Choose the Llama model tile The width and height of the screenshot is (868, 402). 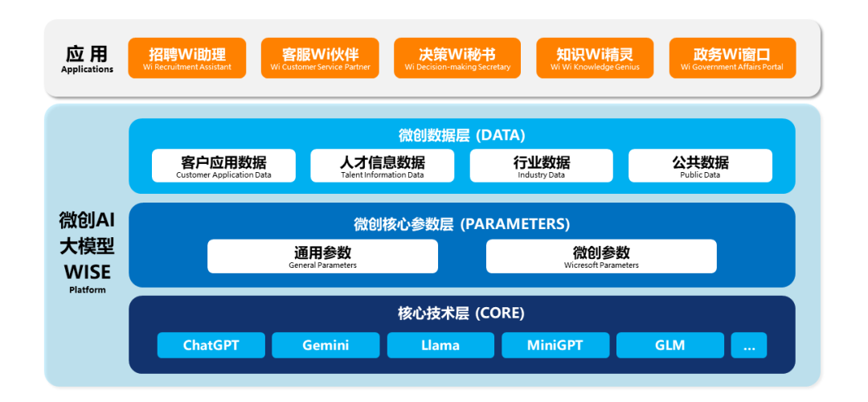pyautogui.click(x=440, y=345)
